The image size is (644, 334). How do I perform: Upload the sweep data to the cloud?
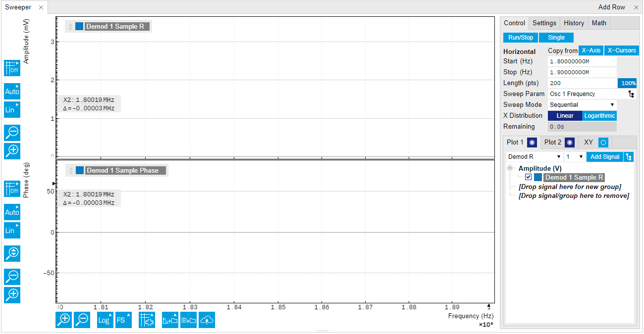[x=207, y=320]
